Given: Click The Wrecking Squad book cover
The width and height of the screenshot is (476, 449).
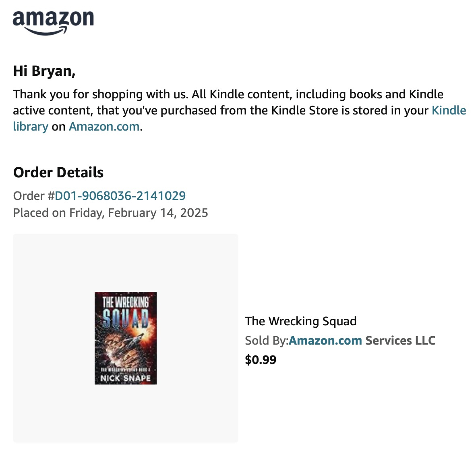Looking at the screenshot, I should click(125, 338).
